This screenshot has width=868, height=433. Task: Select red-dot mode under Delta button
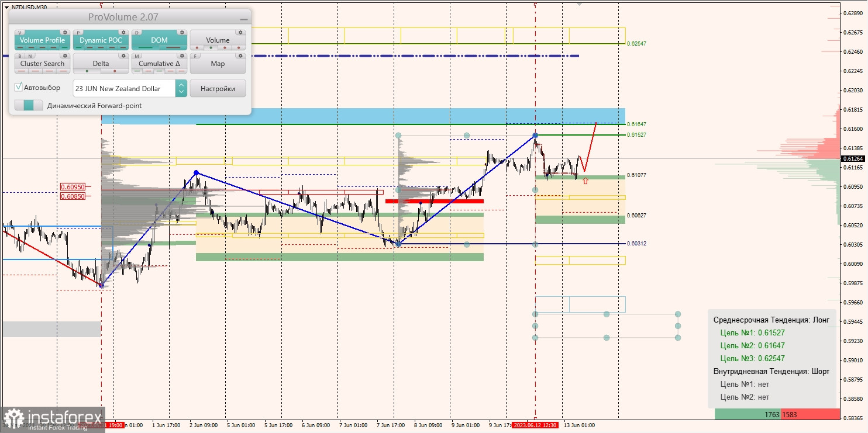(115, 71)
